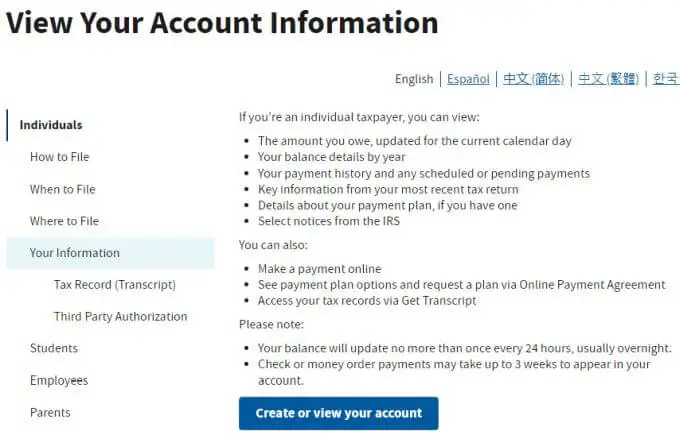Click the View Your Account Information heading
Image resolution: width=680 pixels, height=435 pixels.
tap(222, 23)
